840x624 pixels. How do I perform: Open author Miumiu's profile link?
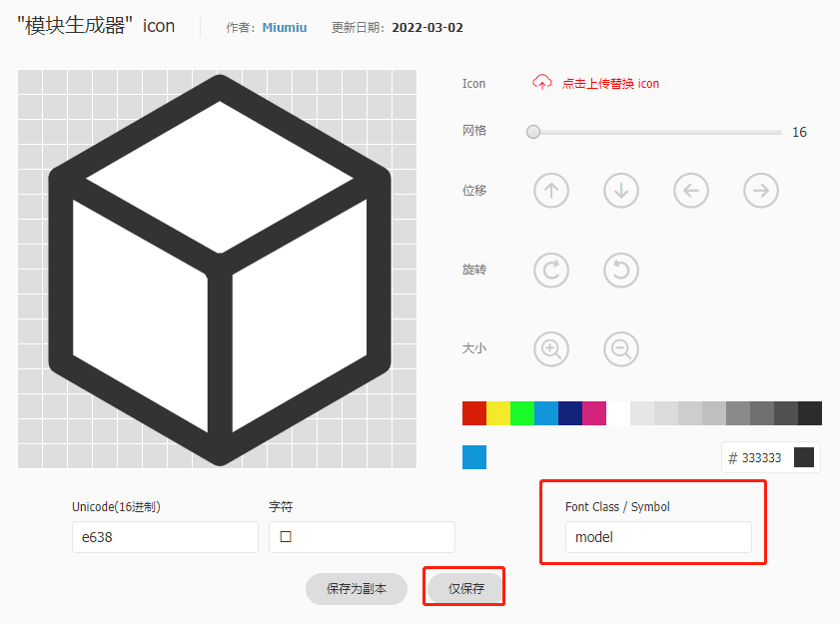285,27
